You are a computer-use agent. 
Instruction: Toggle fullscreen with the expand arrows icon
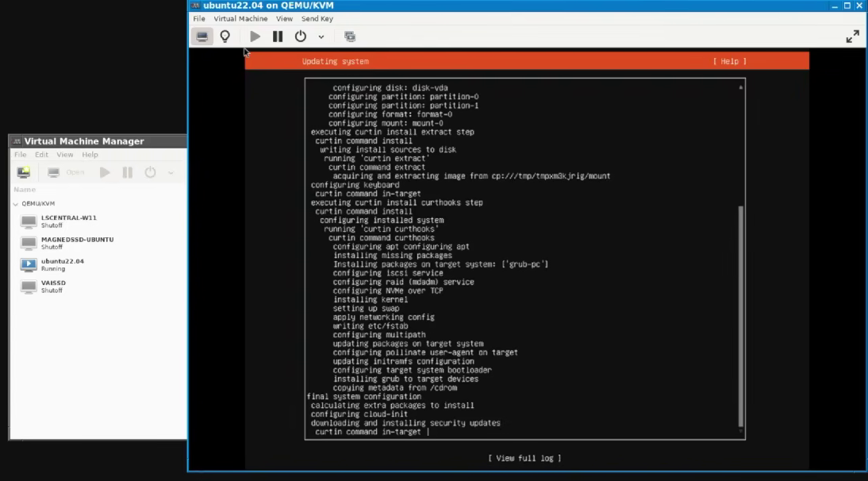(x=852, y=37)
